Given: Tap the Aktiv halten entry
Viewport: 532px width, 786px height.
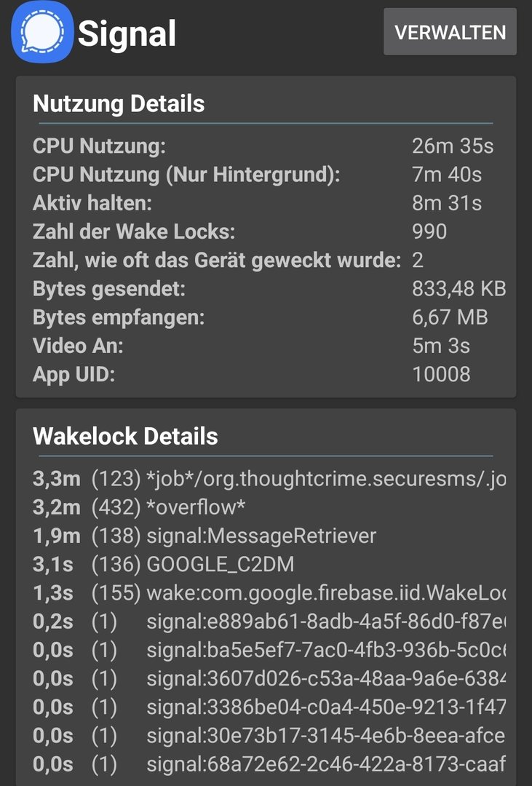Looking at the screenshot, I should pos(265,203).
